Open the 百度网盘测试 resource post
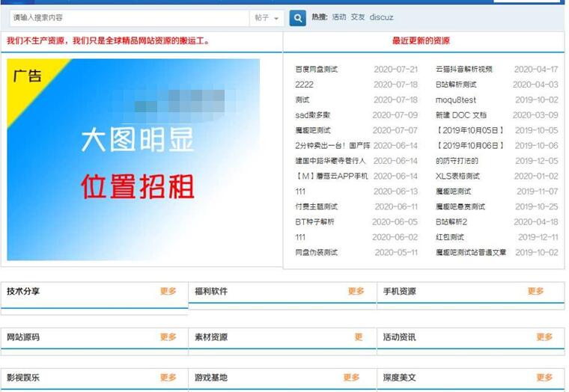The width and height of the screenshot is (569, 392). point(317,70)
